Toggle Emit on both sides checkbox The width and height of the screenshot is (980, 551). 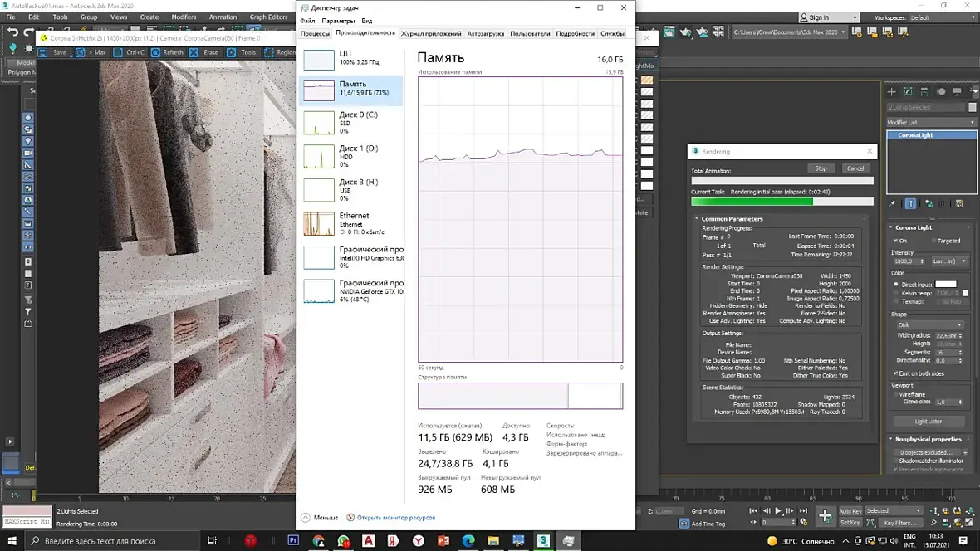click(x=896, y=373)
